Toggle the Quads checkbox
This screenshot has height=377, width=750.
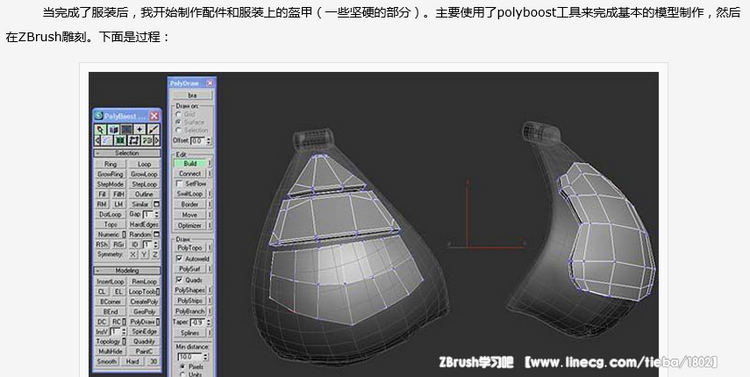(179, 280)
